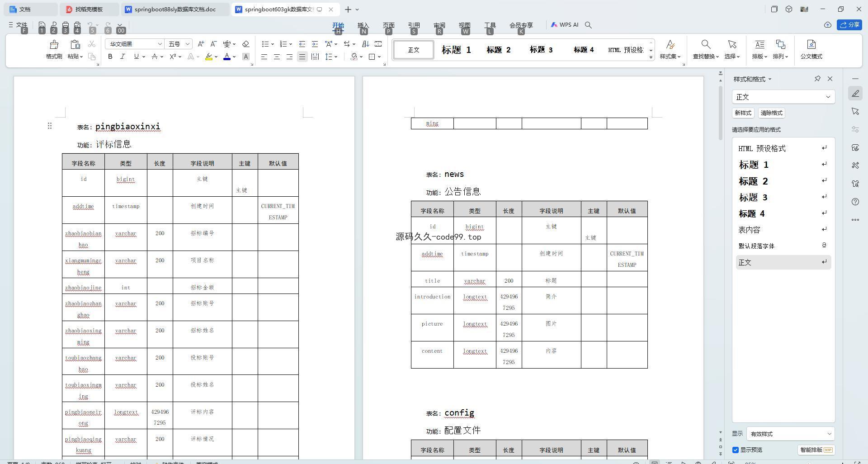Click the Save icon in quick access bar
The width and height of the screenshot is (868, 464).
point(42,25)
